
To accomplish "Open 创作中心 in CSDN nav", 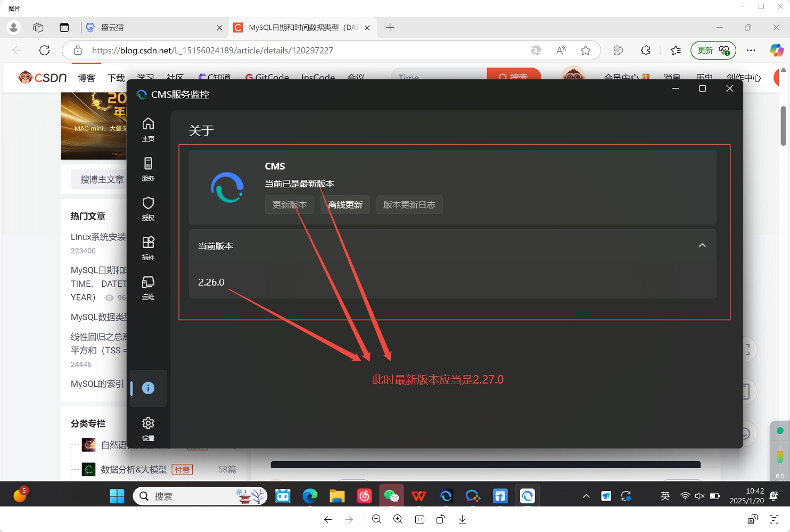I will (744, 78).
